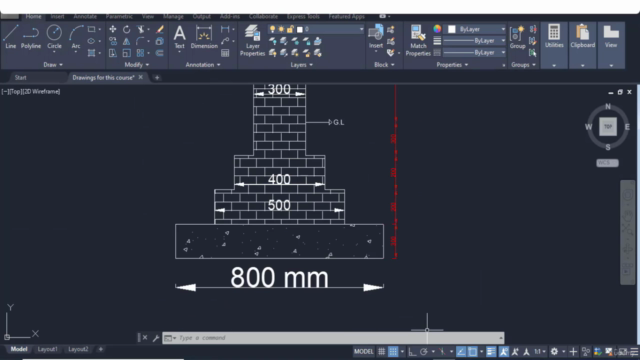Select the Text annotation tool

click(180, 37)
